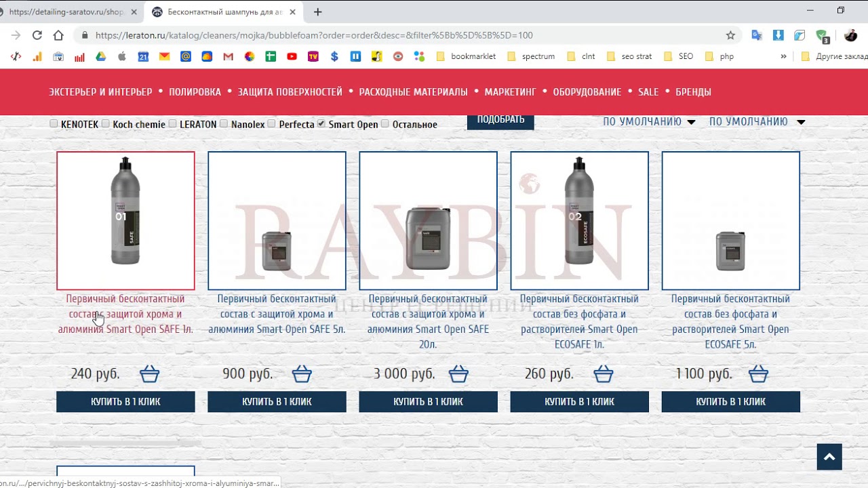Open the Smart Open SAFE 20л. product image
Viewport: 868px width, 488px height.
tap(428, 220)
